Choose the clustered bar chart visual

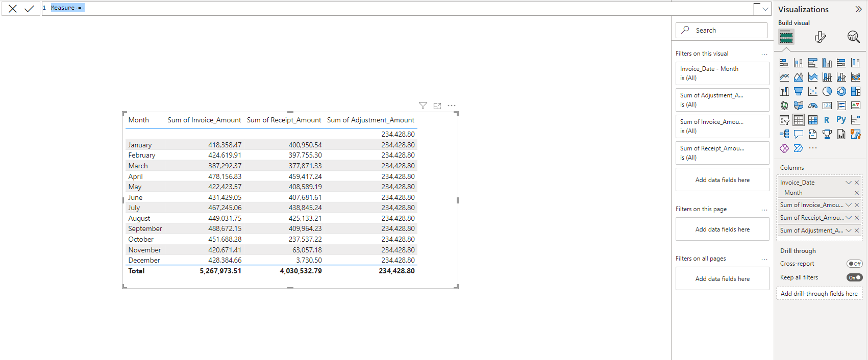813,63
